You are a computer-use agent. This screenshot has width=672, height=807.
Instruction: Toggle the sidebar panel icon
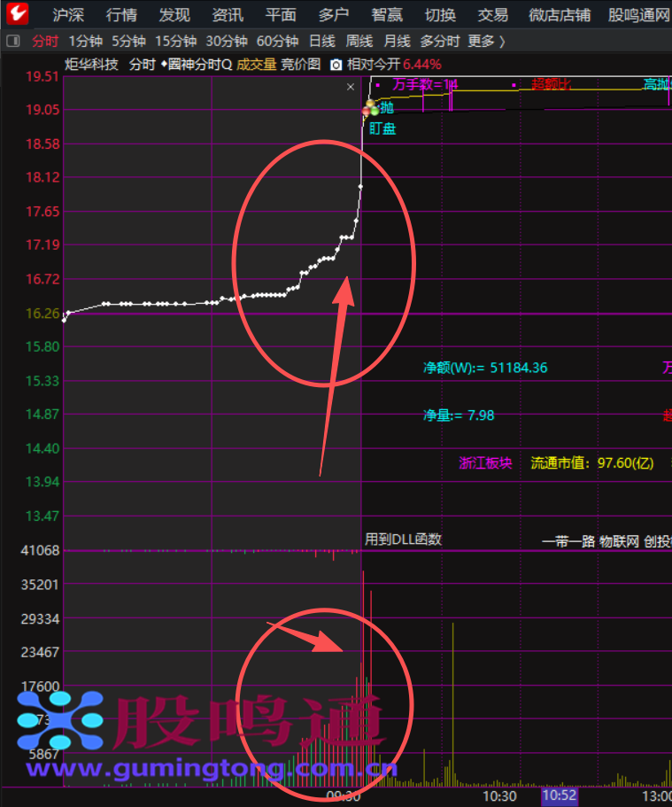point(13,42)
